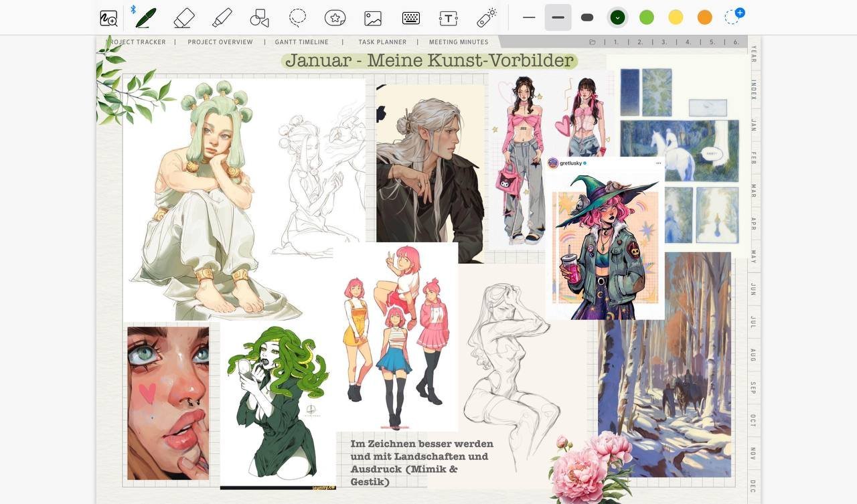Click the Bluetooth stylus indicator
This screenshot has width=857, height=504.
(x=133, y=9)
